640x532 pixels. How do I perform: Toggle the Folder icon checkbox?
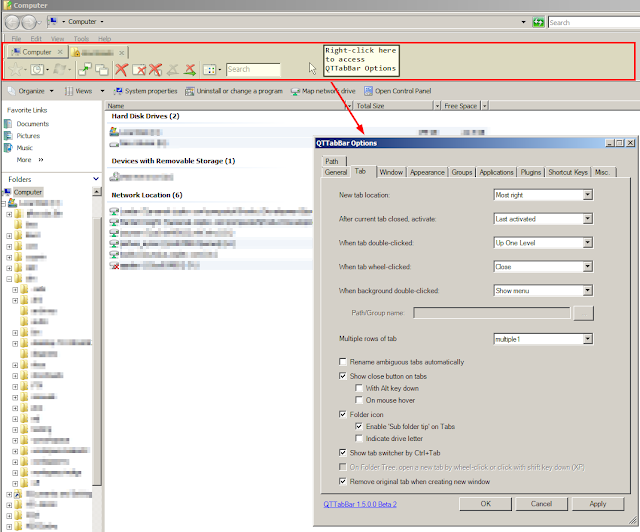click(x=343, y=414)
